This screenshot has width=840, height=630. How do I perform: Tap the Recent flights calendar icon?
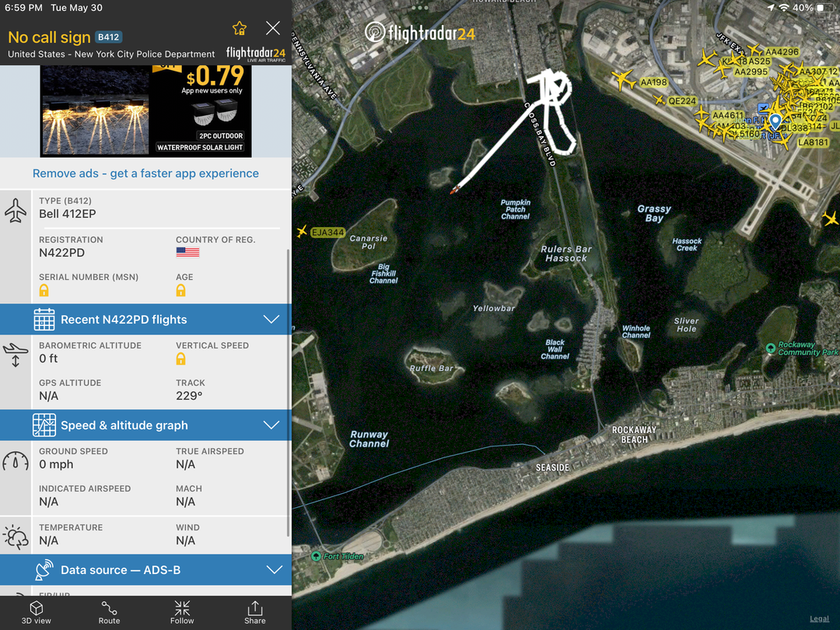pyautogui.click(x=44, y=320)
